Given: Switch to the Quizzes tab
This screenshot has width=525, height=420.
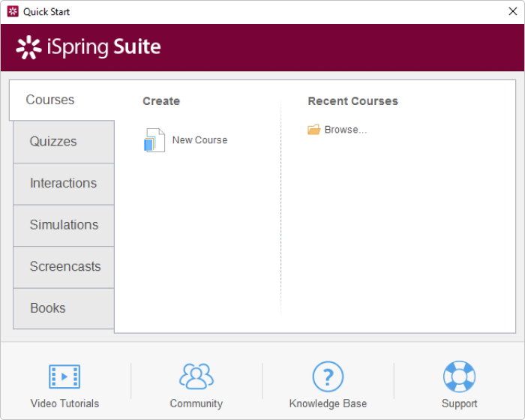Looking at the screenshot, I should [64, 142].
